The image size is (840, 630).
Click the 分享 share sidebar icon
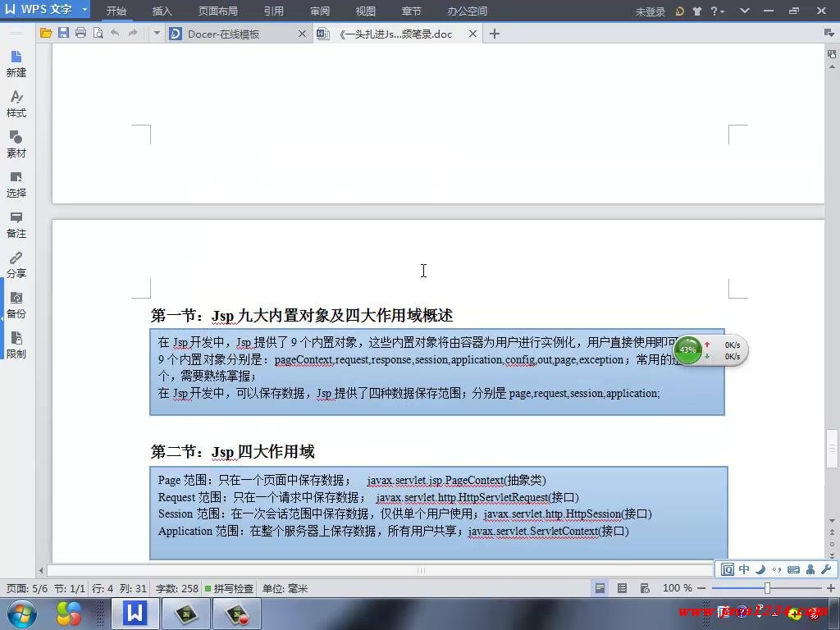click(x=16, y=263)
